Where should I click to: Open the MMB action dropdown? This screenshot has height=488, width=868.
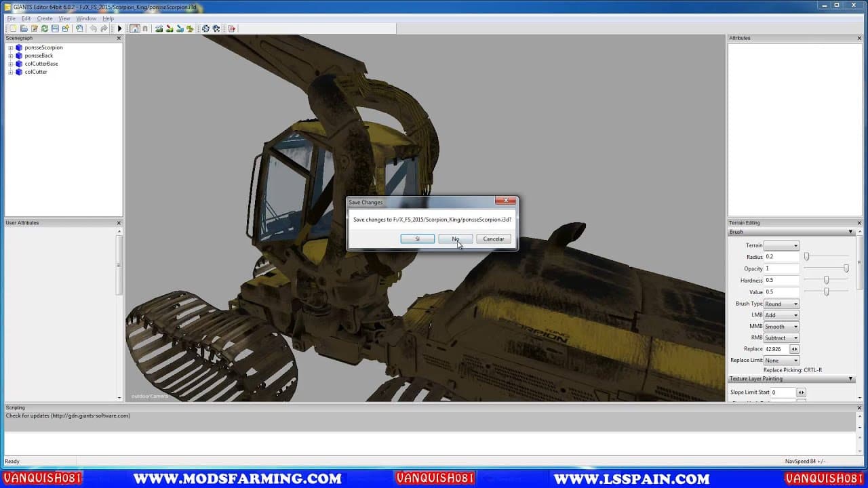pyautogui.click(x=781, y=327)
